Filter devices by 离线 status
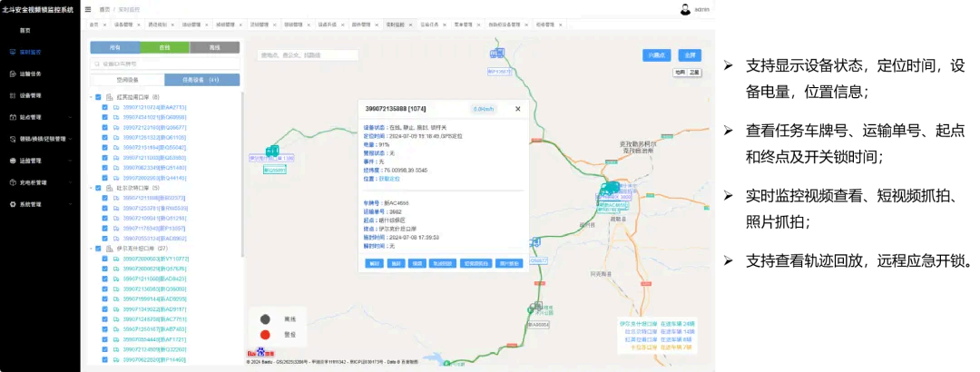The width and height of the screenshot is (980, 372). (x=214, y=47)
